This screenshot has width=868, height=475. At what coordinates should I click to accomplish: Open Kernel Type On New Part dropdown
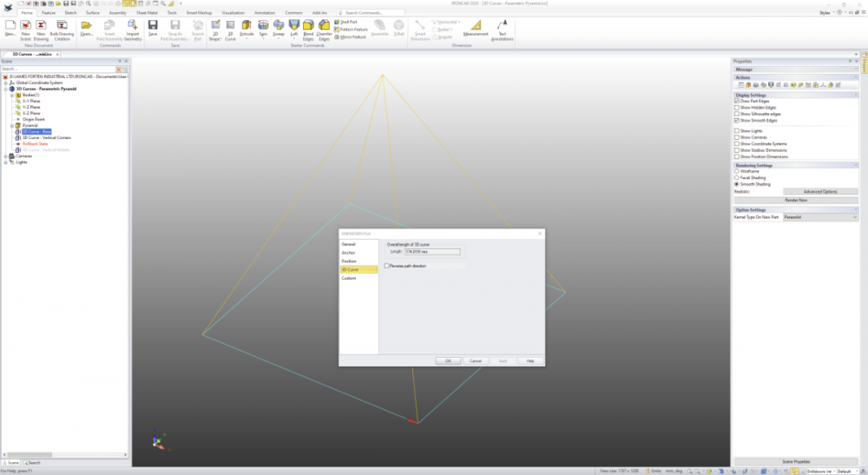(820, 217)
